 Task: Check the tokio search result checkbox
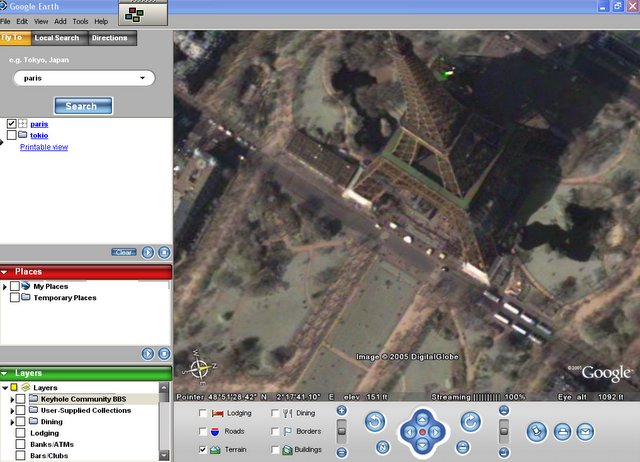coord(12,135)
